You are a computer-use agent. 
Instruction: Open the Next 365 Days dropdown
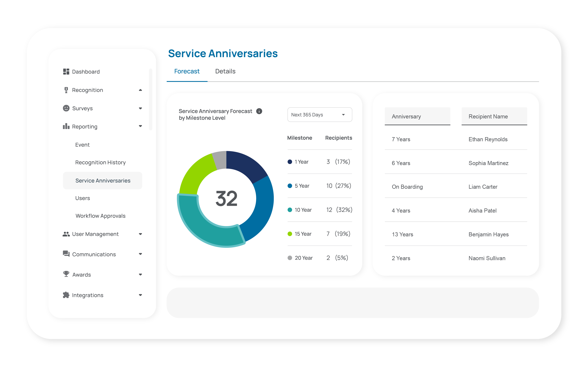(320, 115)
